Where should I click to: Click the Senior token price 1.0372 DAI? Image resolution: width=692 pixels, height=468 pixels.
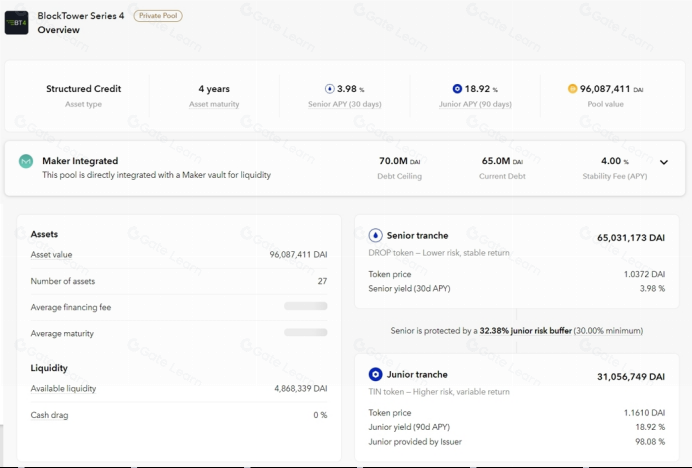tap(644, 274)
